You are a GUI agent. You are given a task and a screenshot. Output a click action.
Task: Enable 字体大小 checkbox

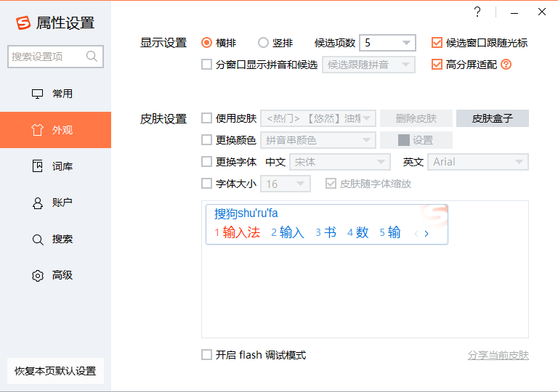click(207, 184)
